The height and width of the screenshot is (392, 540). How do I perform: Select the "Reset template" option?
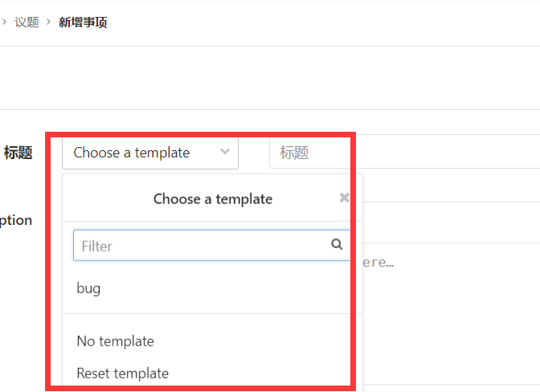[x=122, y=373]
